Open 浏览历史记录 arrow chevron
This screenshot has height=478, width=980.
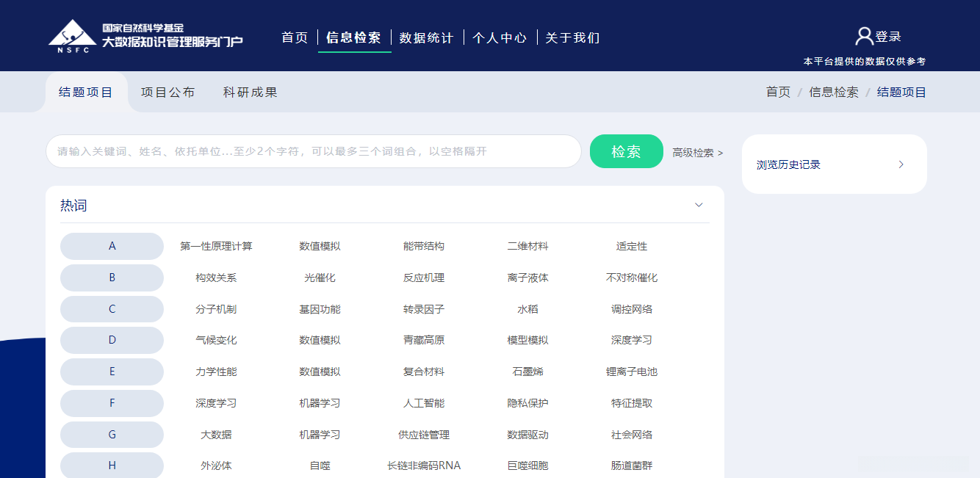[901, 164]
